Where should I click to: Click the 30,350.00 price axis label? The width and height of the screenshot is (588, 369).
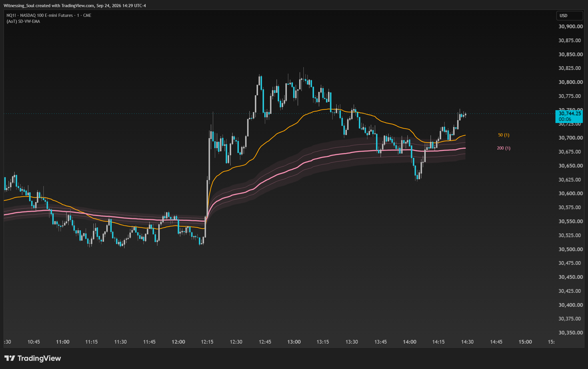point(571,333)
